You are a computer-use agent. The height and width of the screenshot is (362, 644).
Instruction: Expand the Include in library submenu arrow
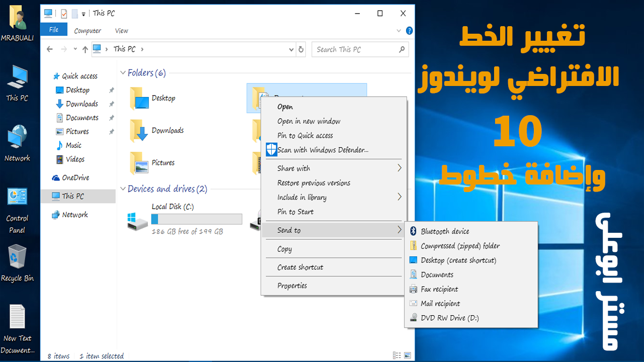pos(399,197)
